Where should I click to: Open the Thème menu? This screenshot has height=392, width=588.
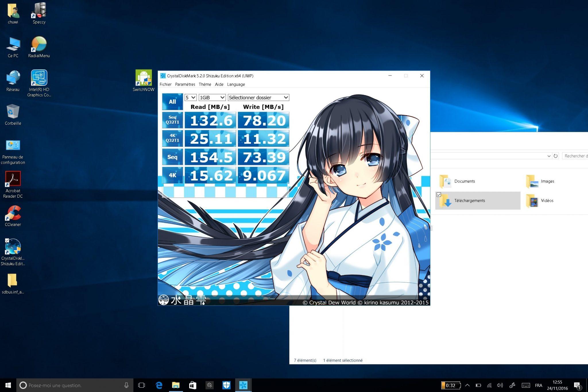(x=205, y=84)
